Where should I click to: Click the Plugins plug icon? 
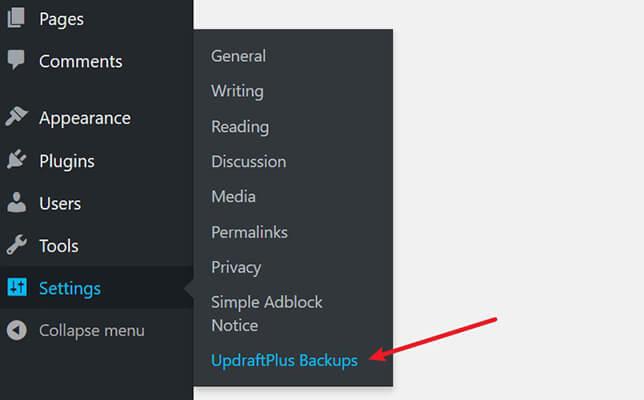[16, 159]
